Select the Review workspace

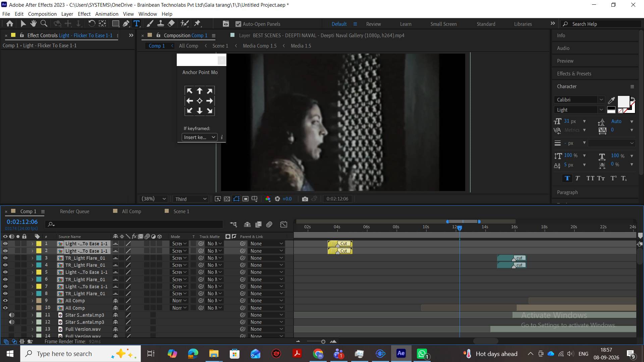[373, 24]
